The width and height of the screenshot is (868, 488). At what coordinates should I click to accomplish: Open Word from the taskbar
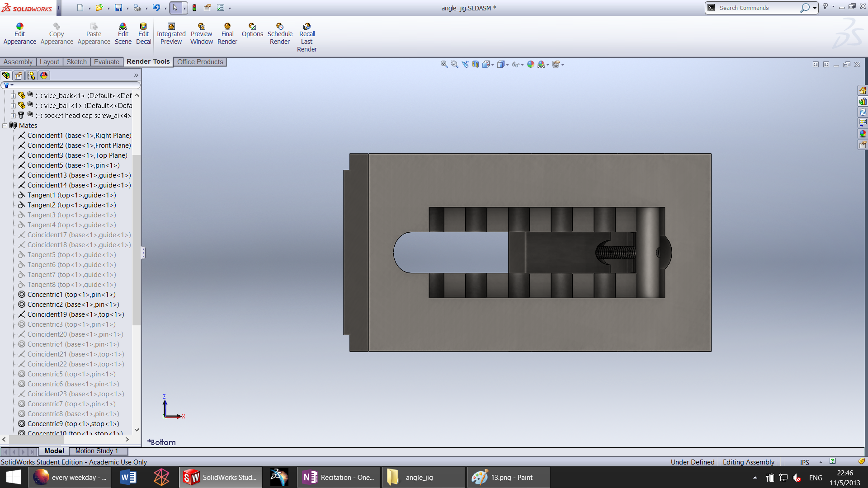tap(128, 477)
